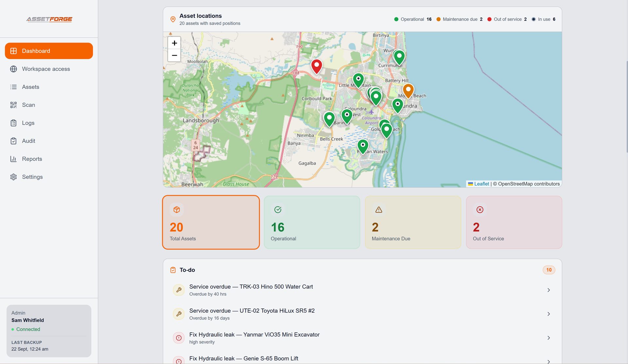The width and height of the screenshot is (628, 364).
Task: Open Genie S-65 Boom Lift hydraulic leak
Action: click(x=362, y=358)
